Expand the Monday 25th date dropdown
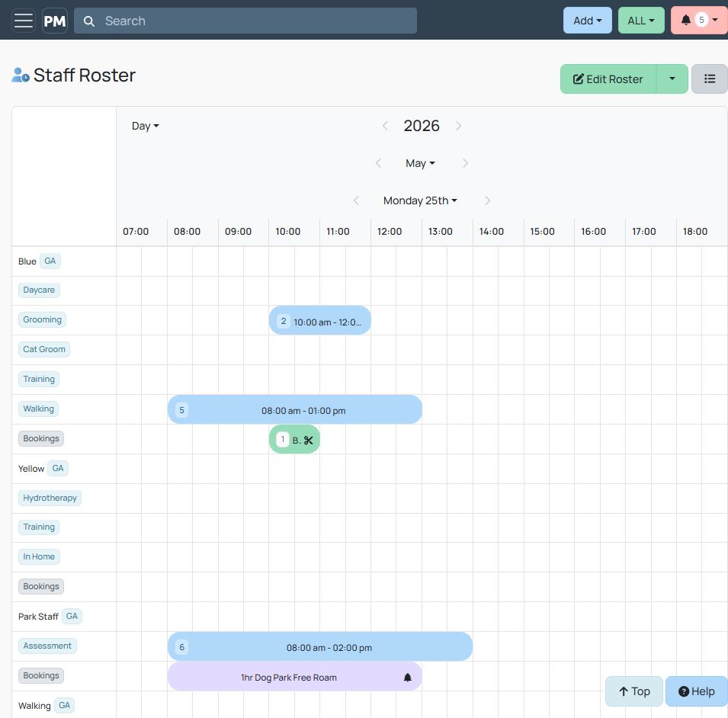Image resolution: width=728 pixels, height=718 pixels. tap(420, 200)
